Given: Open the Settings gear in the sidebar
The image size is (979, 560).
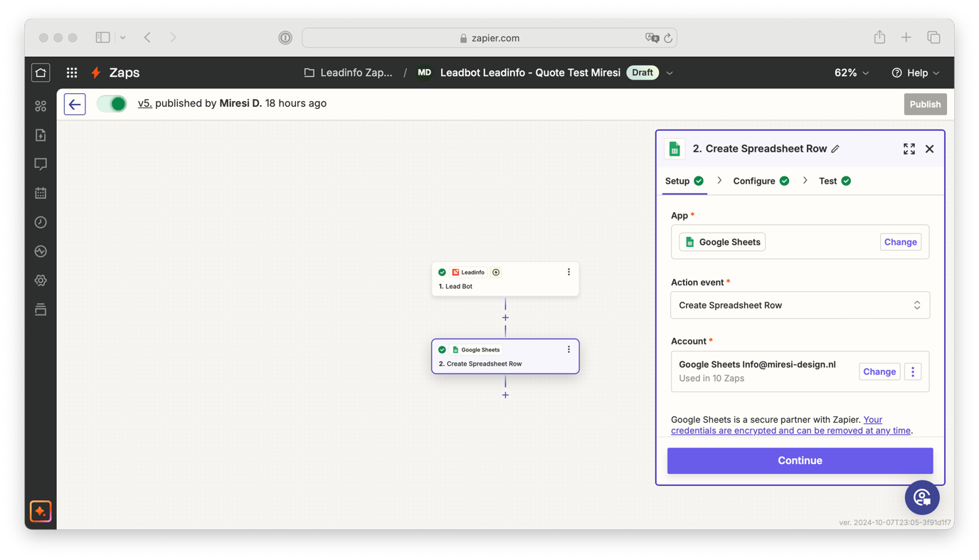Looking at the screenshot, I should point(41,280).
